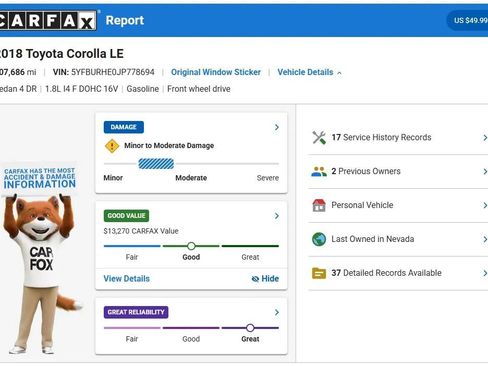
Task: Expand the Great Reliability card chevron
Action: [x=277, y=312]
